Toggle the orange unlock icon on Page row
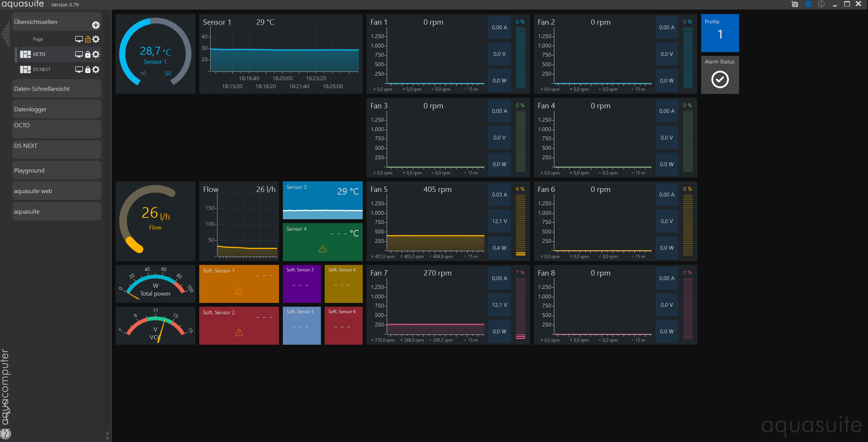The image size is (868, 442). (88, 39)
